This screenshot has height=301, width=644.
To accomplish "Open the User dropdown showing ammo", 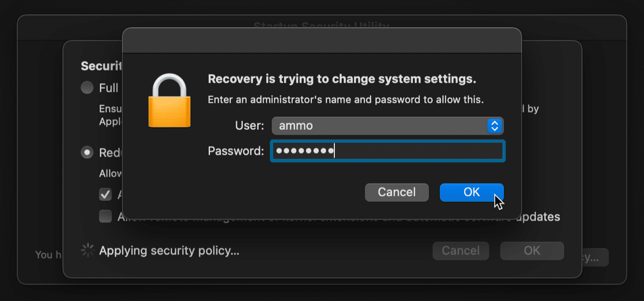I will click(x=387, y=126).
